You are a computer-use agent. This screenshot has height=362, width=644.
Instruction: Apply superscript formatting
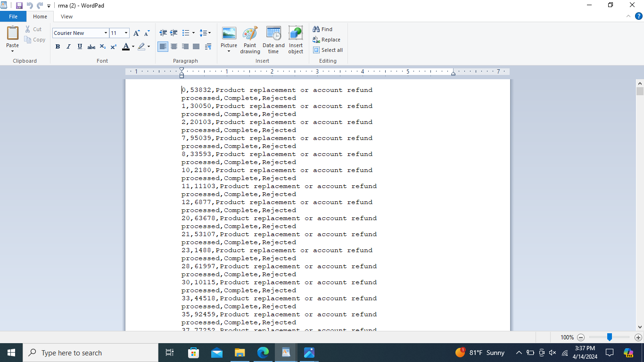click(x=113, y=47)
